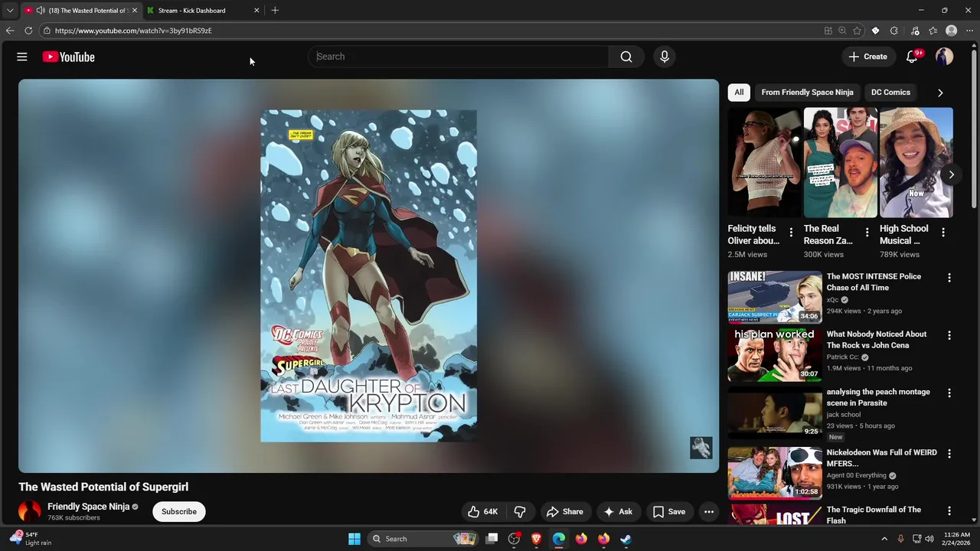
Task: Open the Ask AI button
Action: pyautogui.click(x=617, y=511)
